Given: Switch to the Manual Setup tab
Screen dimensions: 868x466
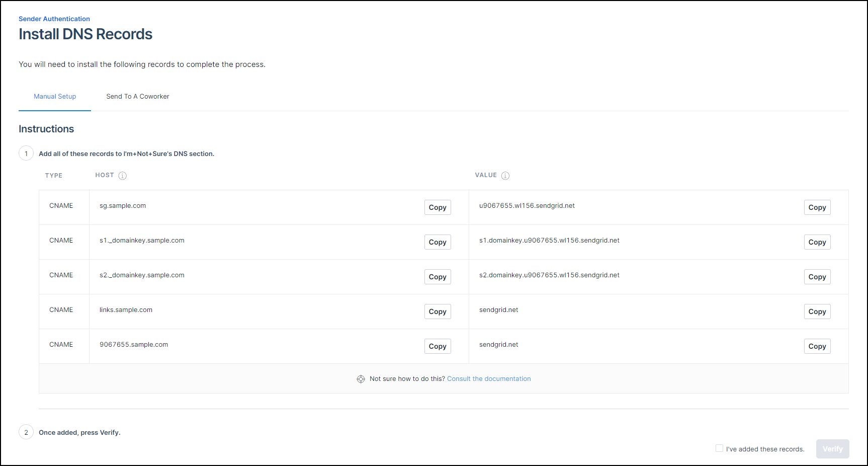Looking at the screenshot, I should (55, 97).
